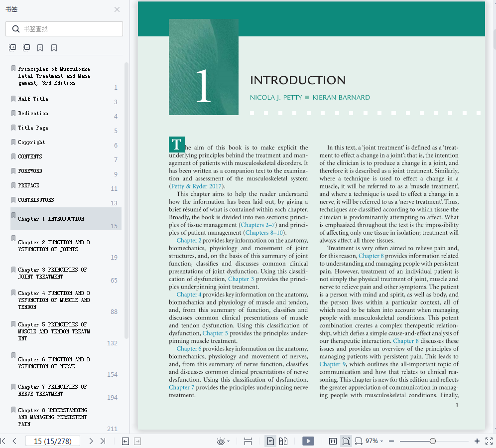
Task: Close the bookmarks panel
Action: pos(117,9)
